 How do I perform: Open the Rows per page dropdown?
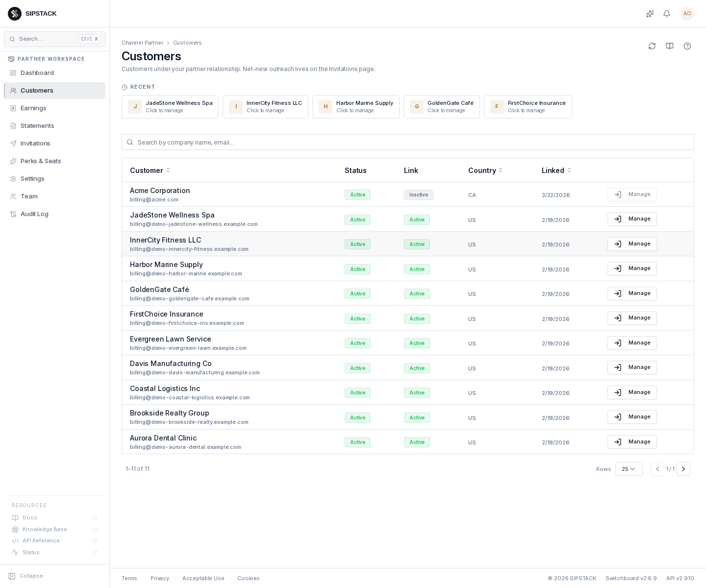629,469
